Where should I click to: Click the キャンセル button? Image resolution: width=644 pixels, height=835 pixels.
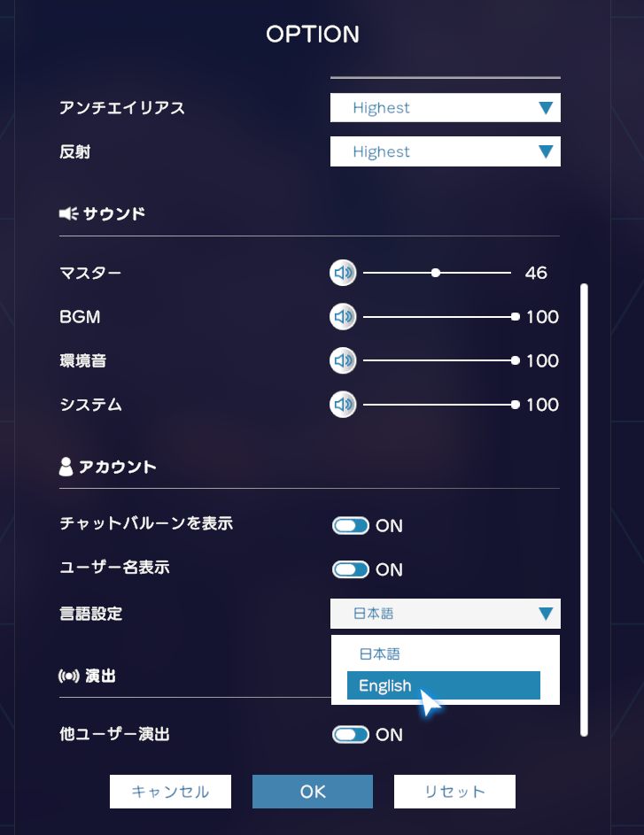[170, 792]
